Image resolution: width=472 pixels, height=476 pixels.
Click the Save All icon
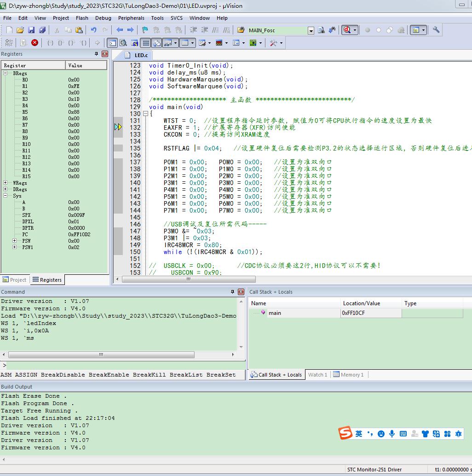pyautogui.click(x=42, y=30)
